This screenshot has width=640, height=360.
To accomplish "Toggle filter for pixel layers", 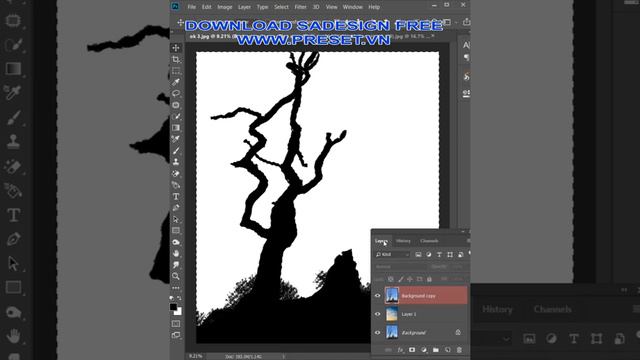I will point(418,255).
